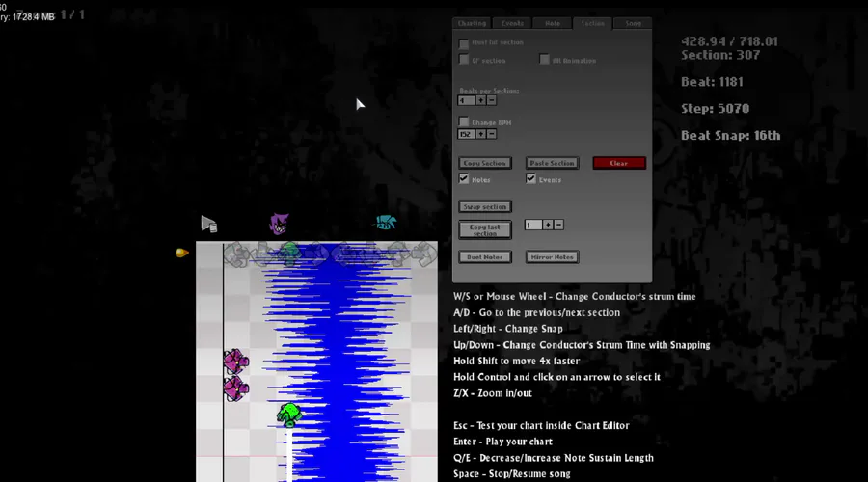
Task: Click the green sustain note's white tail
Action: tap(289, 455)
